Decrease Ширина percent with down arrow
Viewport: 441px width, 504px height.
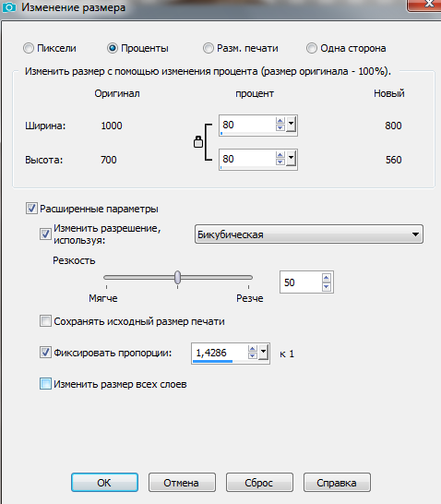pos(280,128)
